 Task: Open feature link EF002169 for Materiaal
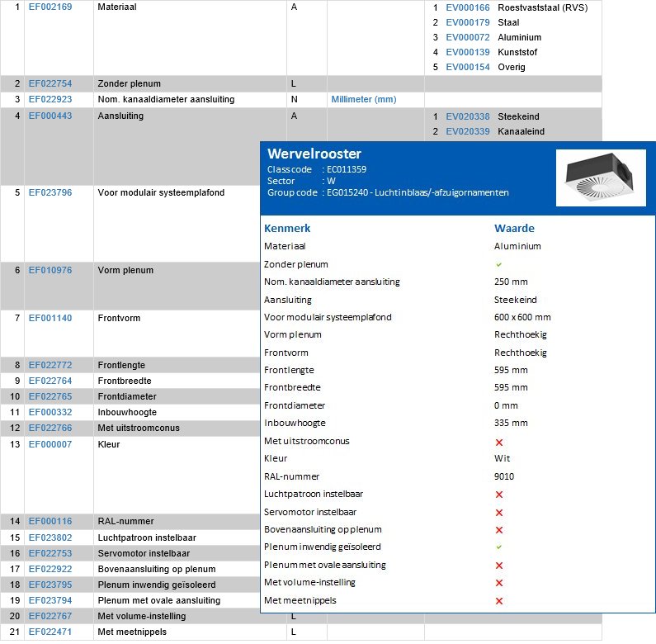coord(50,7)
